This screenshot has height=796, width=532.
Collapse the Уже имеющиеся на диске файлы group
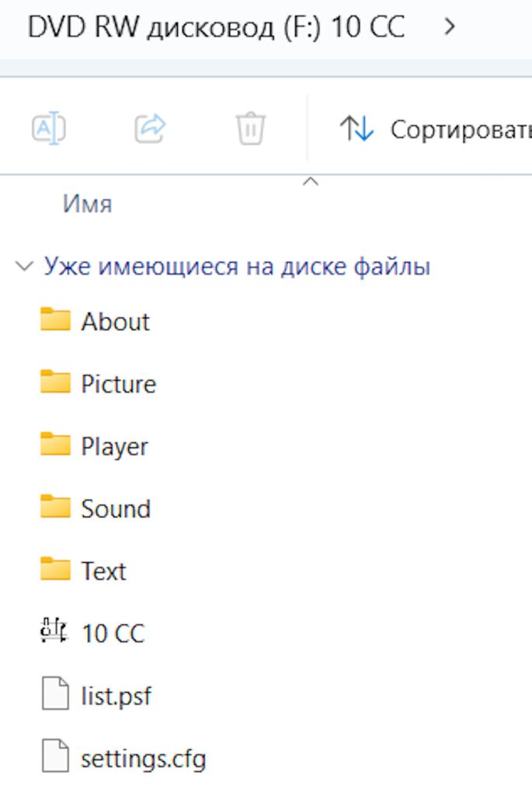point(24,266)
